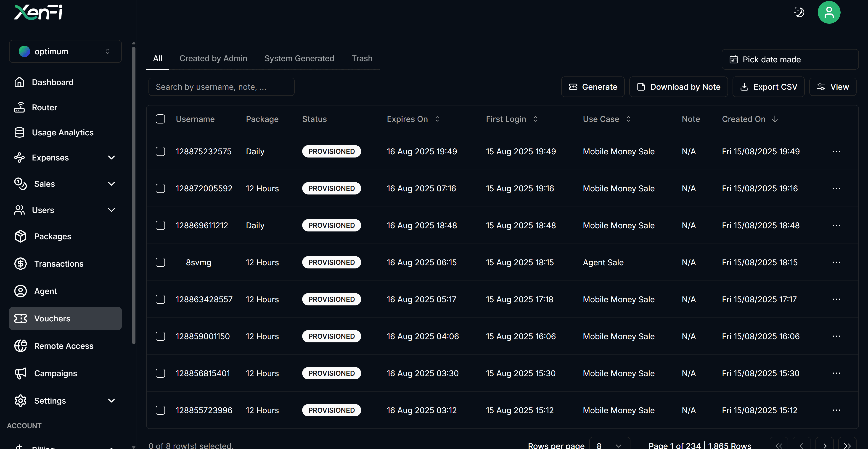
Task: Open the optimum workspace selector
Action: [x=65, y=51]
